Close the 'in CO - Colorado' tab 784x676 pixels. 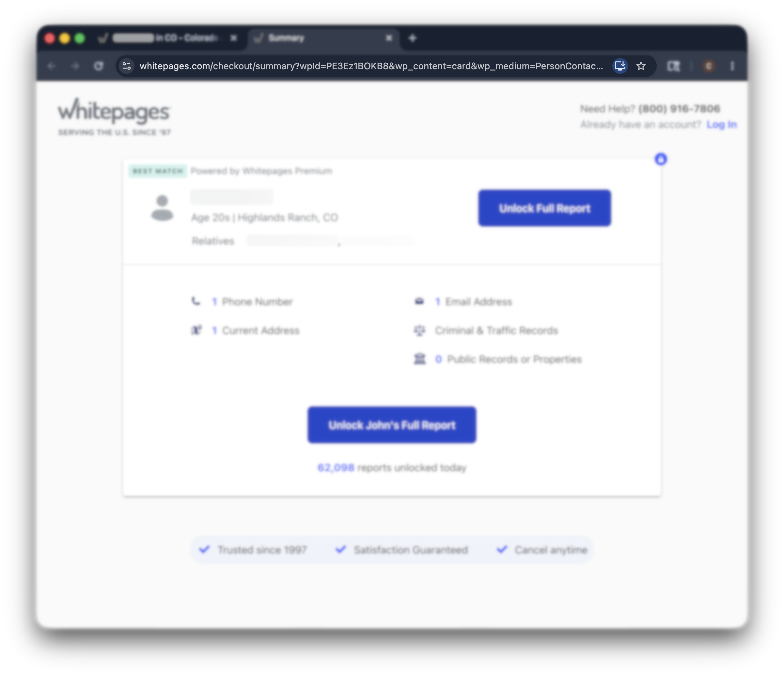(x=234, y=38)
